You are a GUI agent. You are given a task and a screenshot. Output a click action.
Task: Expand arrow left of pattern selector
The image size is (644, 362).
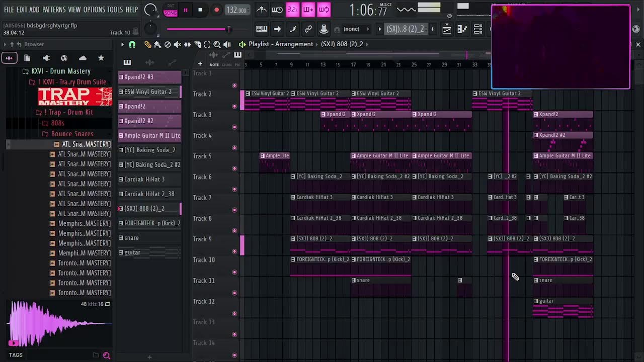click(380, 29)
